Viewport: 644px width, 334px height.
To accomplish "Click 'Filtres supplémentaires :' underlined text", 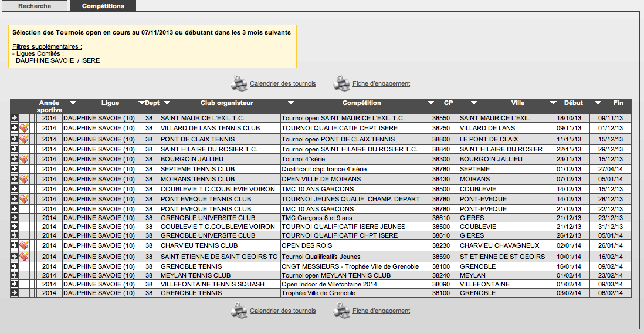I will coord(48,46).
